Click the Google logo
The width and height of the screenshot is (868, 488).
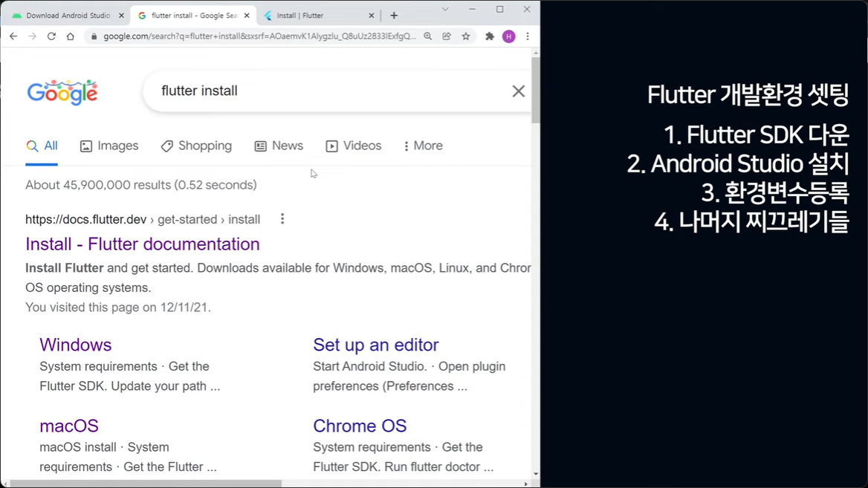[62, 92]
